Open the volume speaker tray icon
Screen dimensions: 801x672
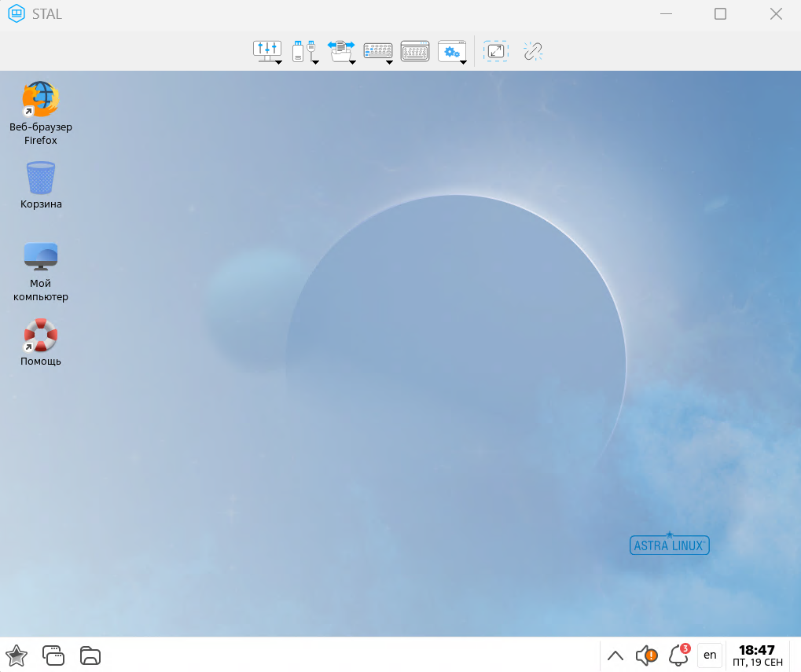[x=646, y=655]
